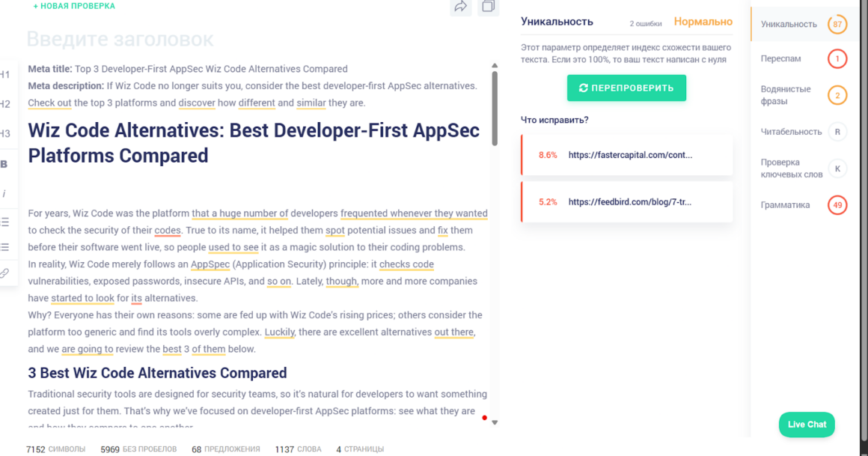Image resolution: width=868 pixels, height=456 pixels.
Task: Toggle italic formatting in editor toolbar
Action: pyautogui.click(x=4, y=194)
